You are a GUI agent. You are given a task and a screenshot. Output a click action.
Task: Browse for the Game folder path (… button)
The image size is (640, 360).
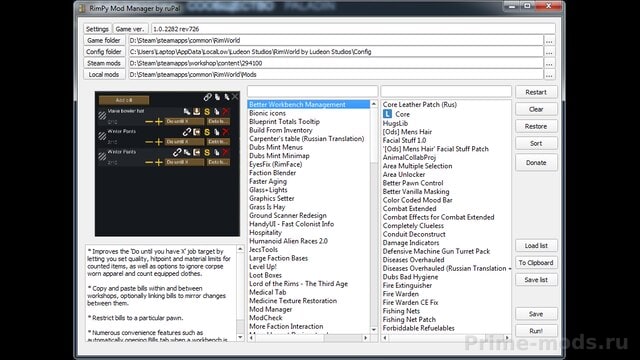[549, 40]
